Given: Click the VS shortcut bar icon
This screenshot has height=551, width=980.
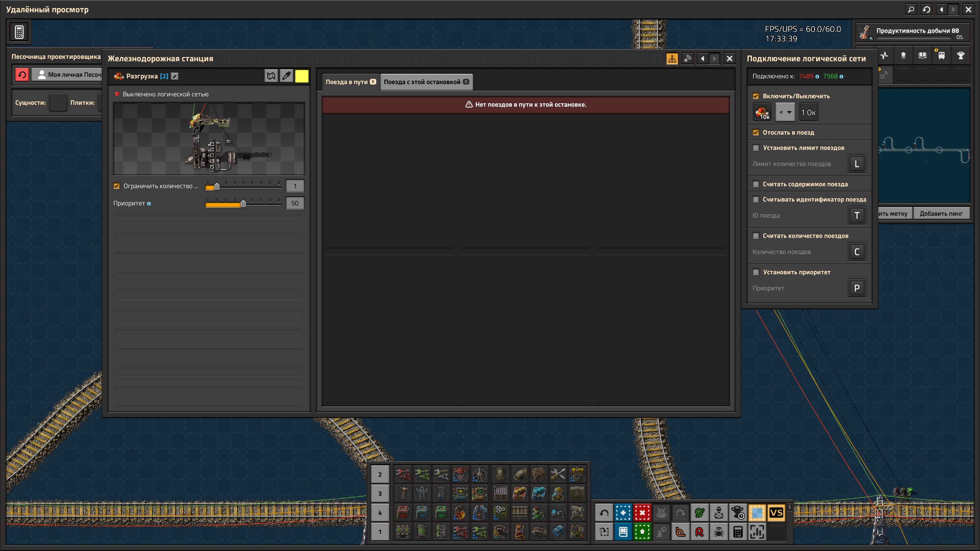Looking at the screenshot, I should click(x=776, y=513).
